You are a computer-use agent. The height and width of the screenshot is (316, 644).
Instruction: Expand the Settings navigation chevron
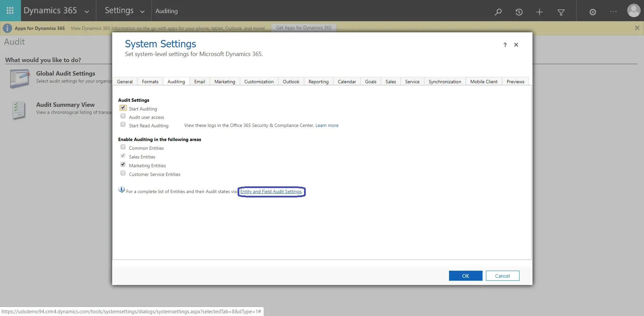[142, 11]
